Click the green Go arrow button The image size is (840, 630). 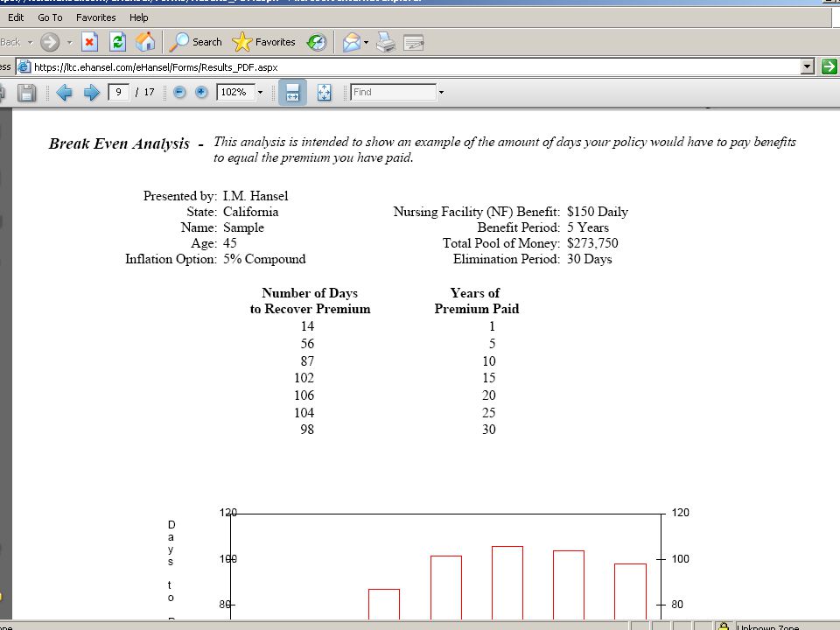[829, 67]
